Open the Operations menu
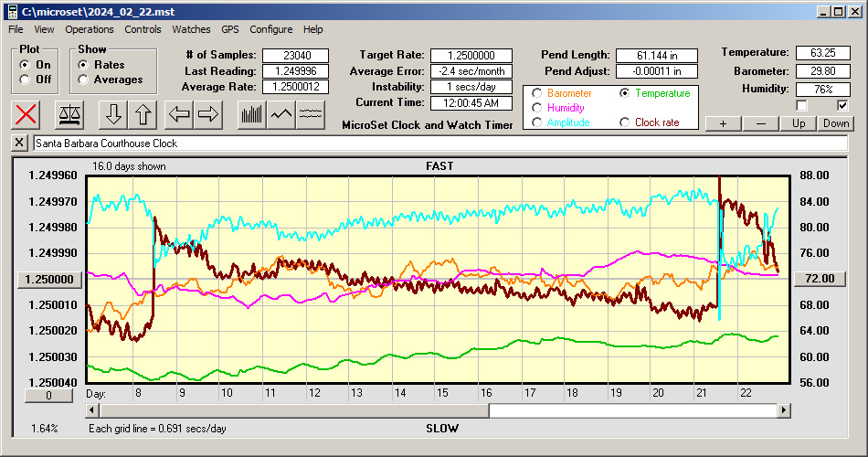 tap(90, 29)
